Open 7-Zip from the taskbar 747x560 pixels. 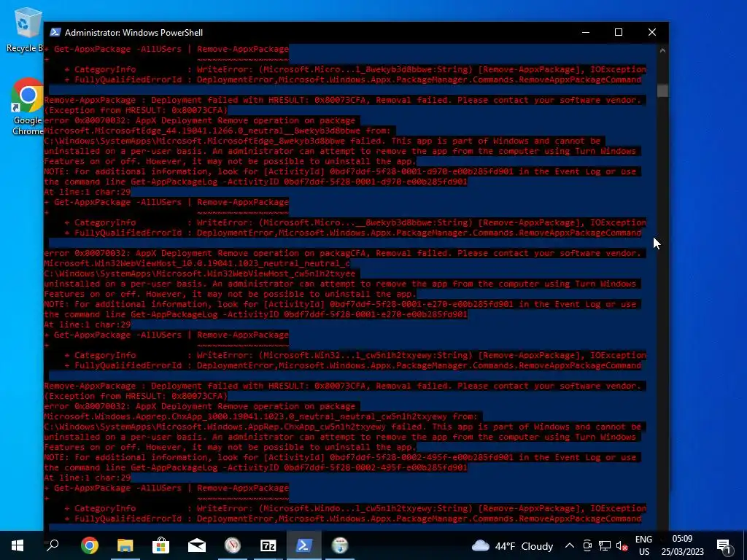(268, 545)
